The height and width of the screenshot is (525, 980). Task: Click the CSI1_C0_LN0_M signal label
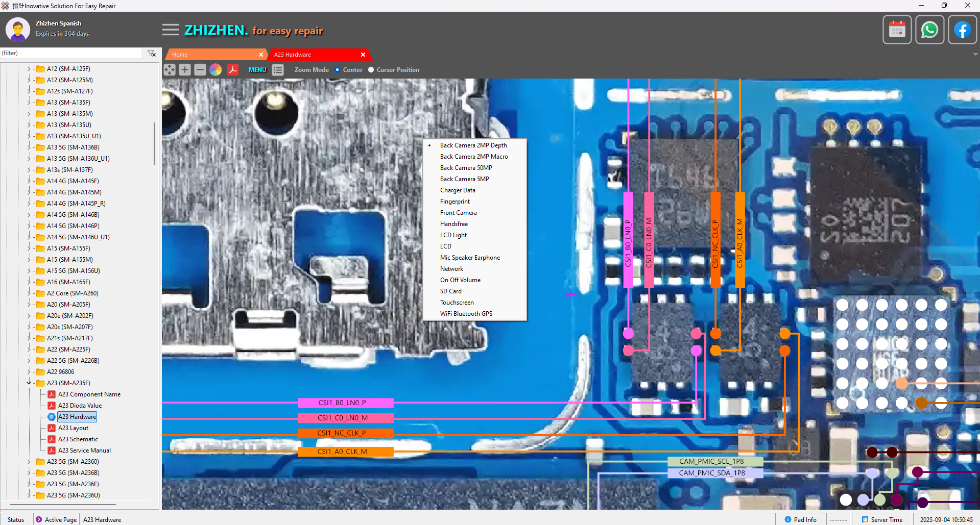346,418
